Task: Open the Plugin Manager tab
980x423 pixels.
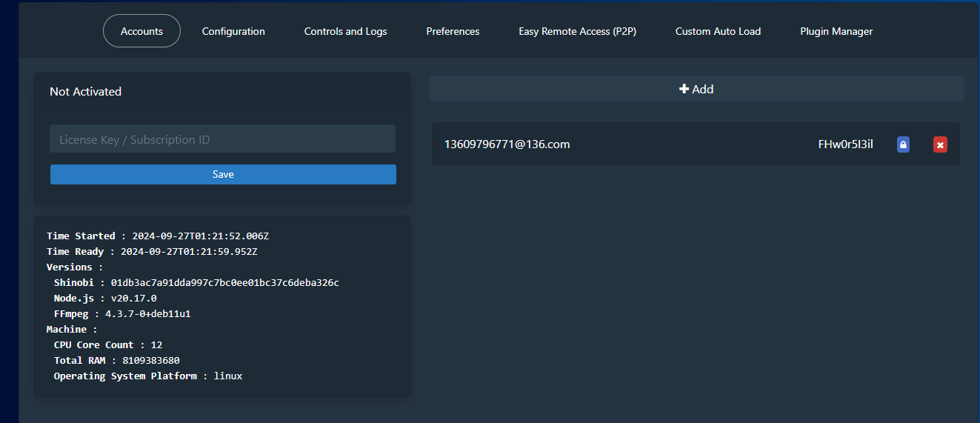Action: click(x=836, y=31)
